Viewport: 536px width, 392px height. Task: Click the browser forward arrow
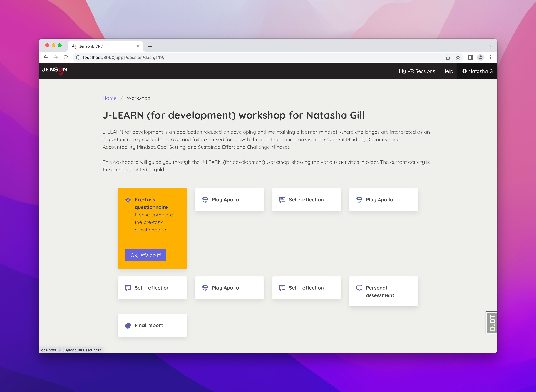click(56, 57)
